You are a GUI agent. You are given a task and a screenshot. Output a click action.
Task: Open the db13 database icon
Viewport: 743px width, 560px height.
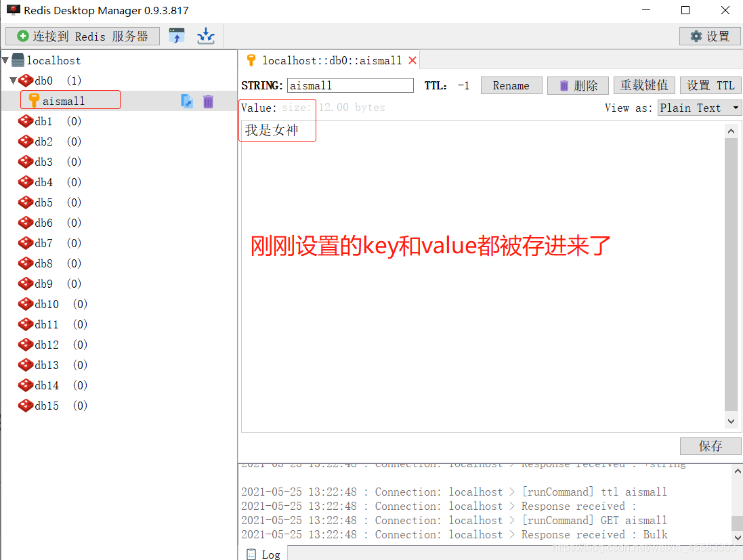point(26,365)
